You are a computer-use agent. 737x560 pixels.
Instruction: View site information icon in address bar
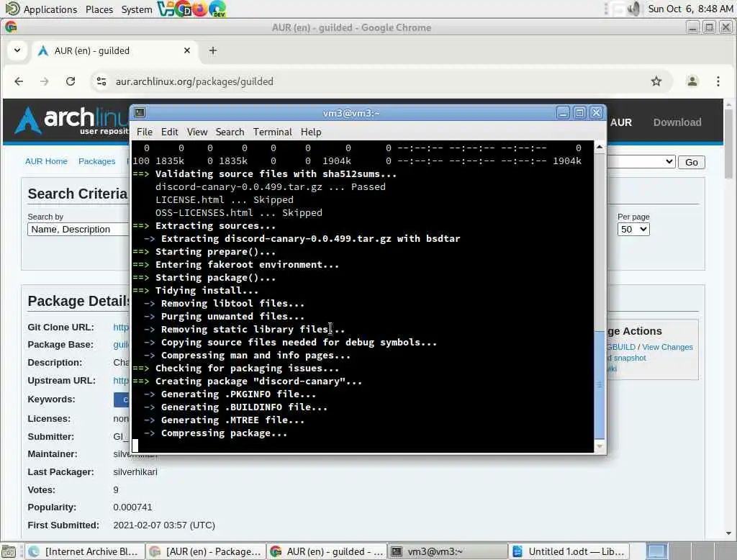click(x=101, y=81)
